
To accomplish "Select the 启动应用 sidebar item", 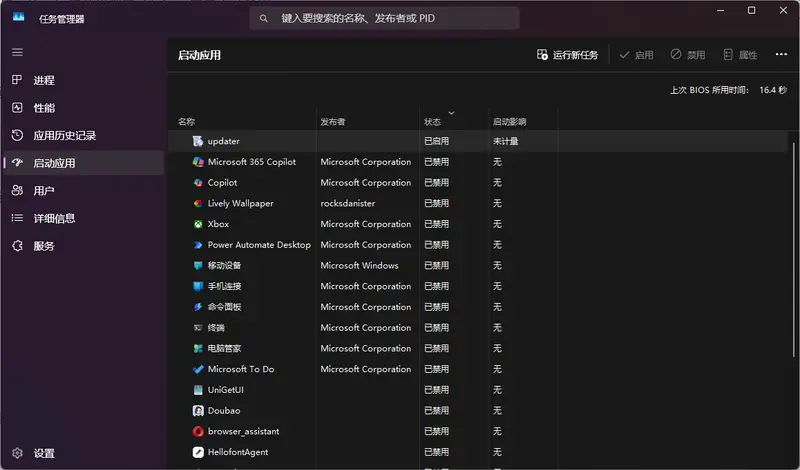I will point(84,163).
